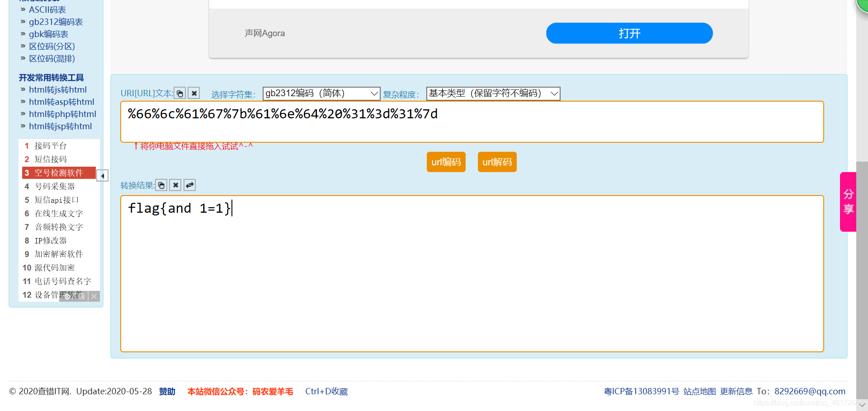Clear the URI text input
The height and width of the screenshot is (411, 868).
[x=194, y=93]
